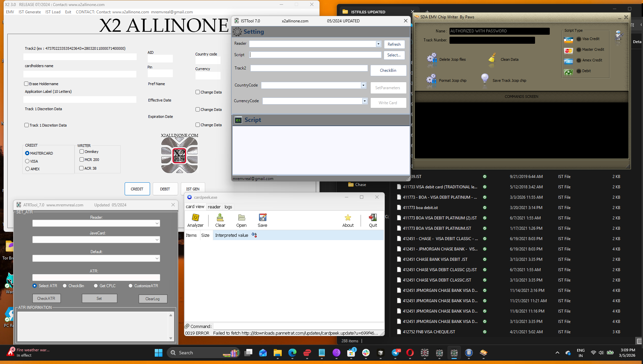Switch to the logs tab in cardpeek
The width and height of the screenshot is (643, 364).
(x=228, y=207)
